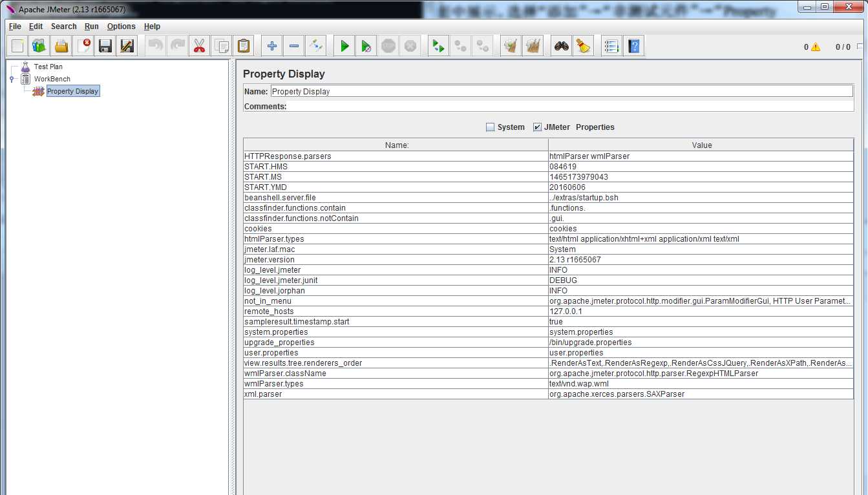Click the Redo arrow icon
The image size is (868, 495).
point(178,46)
